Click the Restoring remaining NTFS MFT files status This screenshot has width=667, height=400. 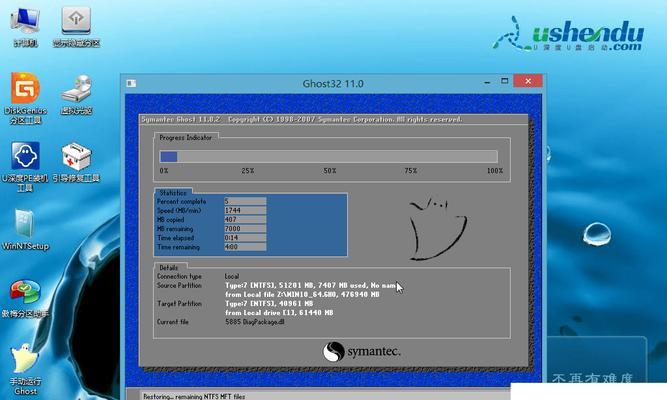pyautogui.click(x=194, y=397)
